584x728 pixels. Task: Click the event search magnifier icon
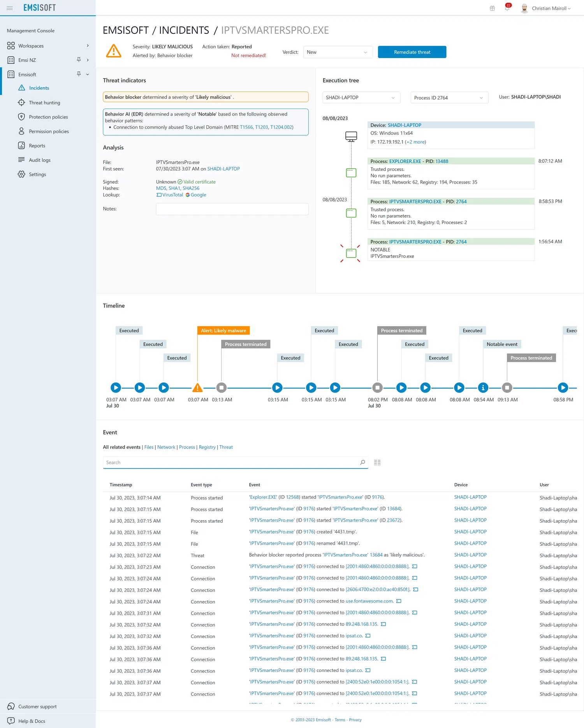pyautogui.click(x=362, y=462)
